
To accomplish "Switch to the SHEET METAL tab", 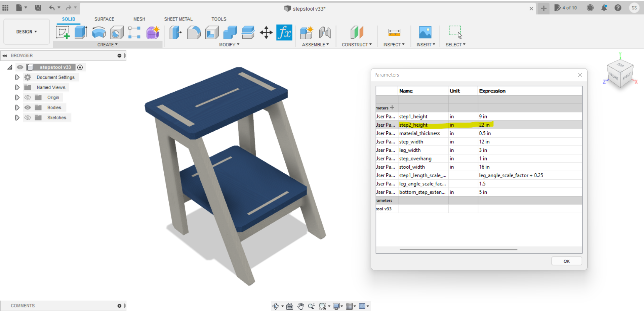I will (x=178, y=19).
